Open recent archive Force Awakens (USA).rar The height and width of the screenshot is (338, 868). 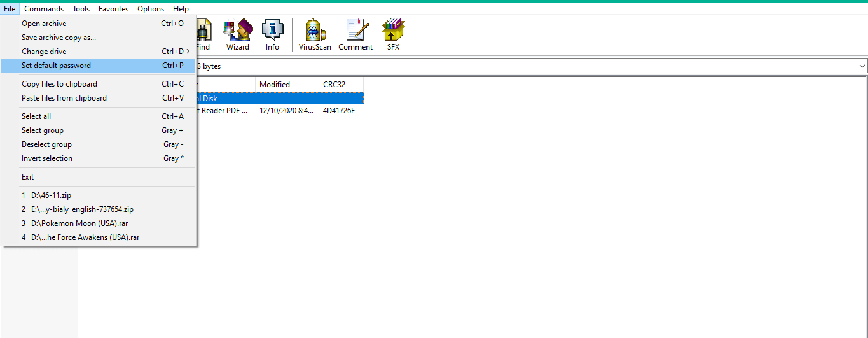[99, 237]
